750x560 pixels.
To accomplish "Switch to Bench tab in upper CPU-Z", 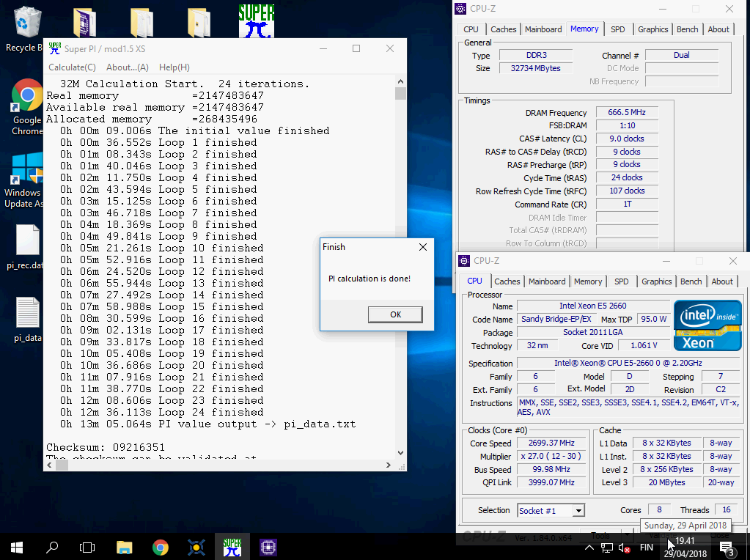I will (688, 29).
